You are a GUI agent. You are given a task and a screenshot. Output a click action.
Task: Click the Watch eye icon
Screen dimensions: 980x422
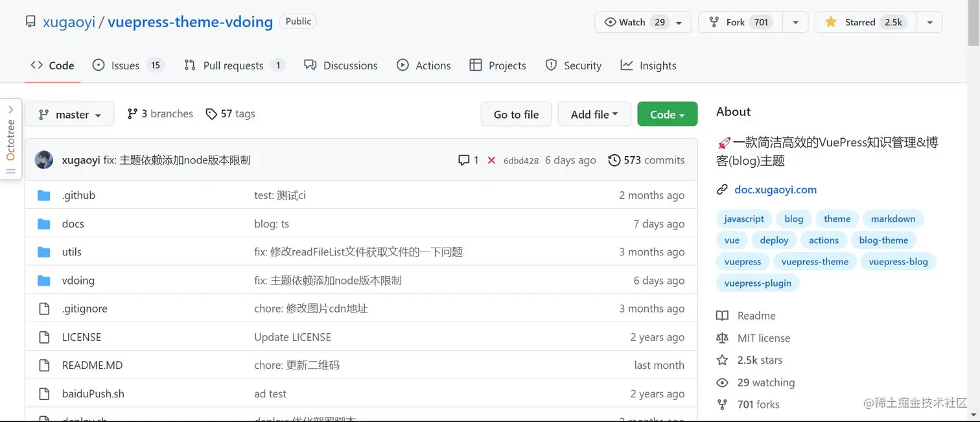[610, 22]
